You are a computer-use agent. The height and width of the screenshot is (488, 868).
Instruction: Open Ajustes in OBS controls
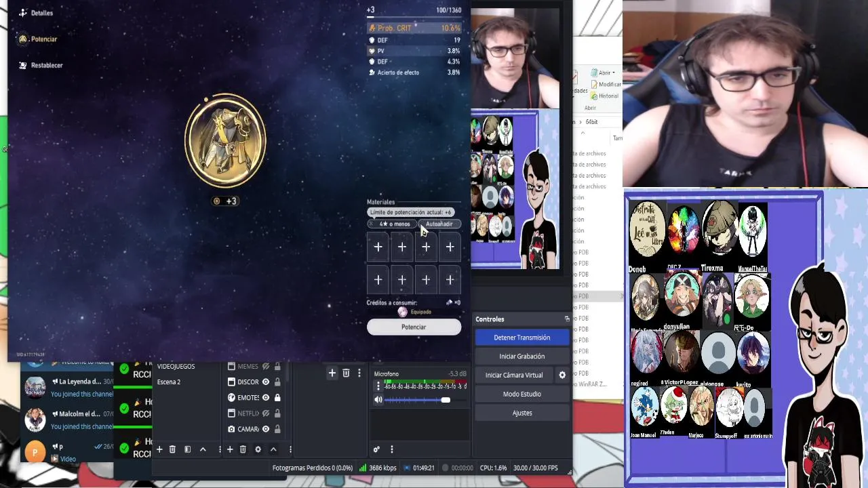(x=521, y=413)
